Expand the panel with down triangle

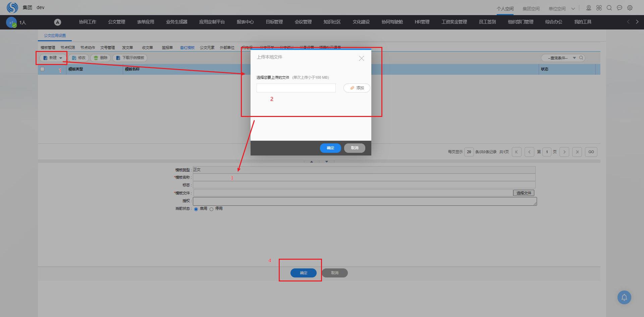(327, 162)
